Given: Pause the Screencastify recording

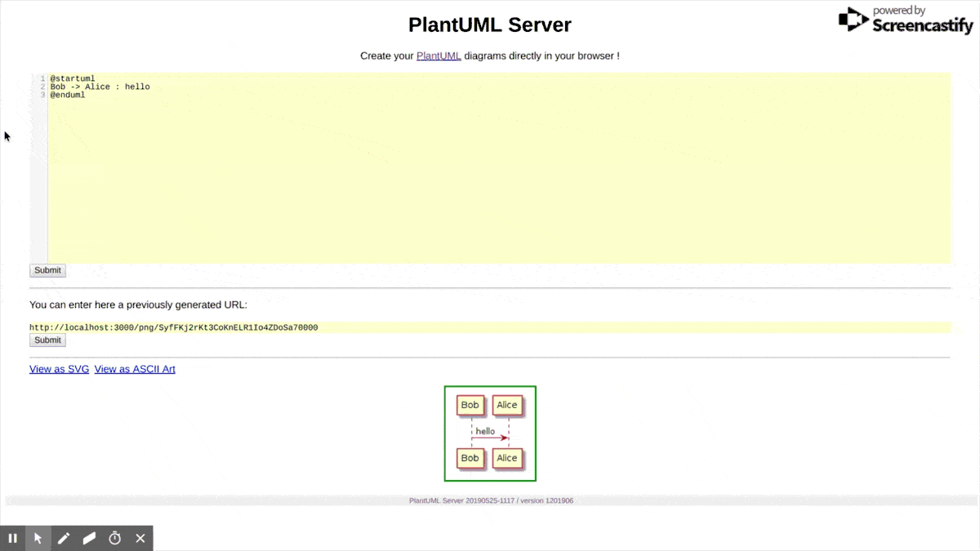Looking at the screenshot, I should point(13,538).
